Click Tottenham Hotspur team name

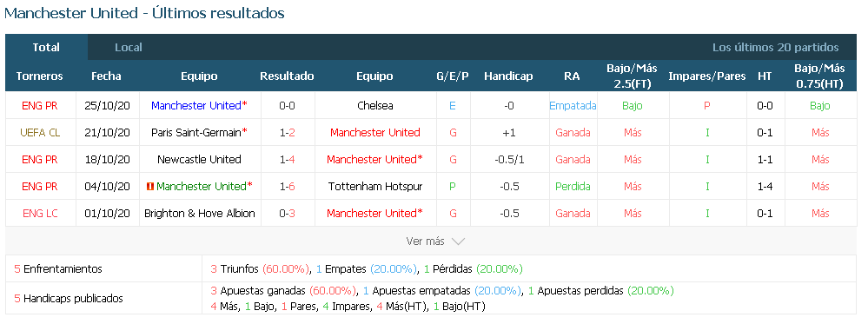(x=374, y=187)
